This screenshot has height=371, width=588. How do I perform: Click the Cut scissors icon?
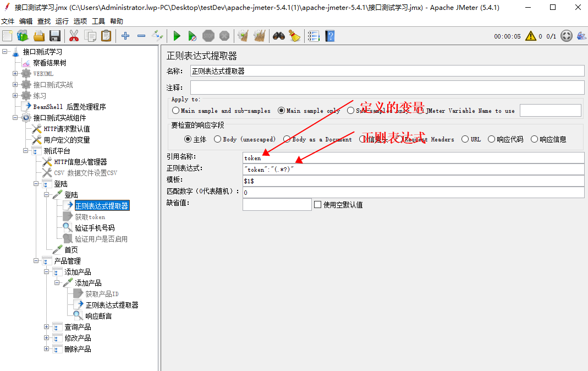pos(74,36)
